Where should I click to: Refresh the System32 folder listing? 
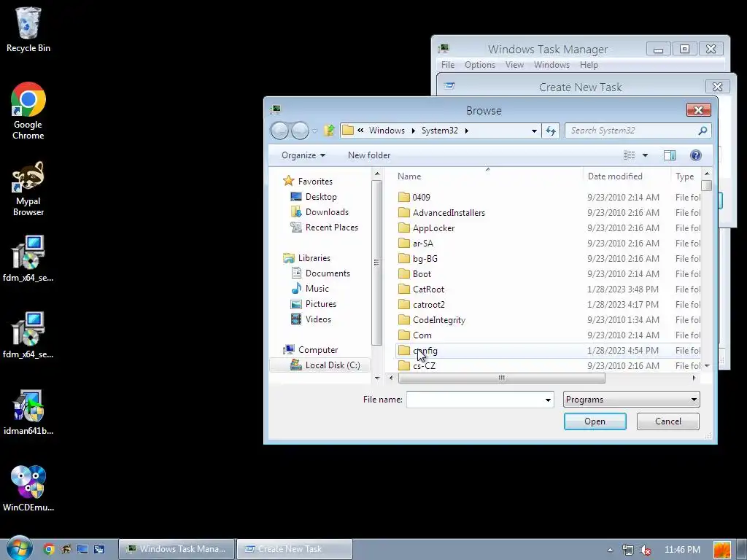click(551, 131)
